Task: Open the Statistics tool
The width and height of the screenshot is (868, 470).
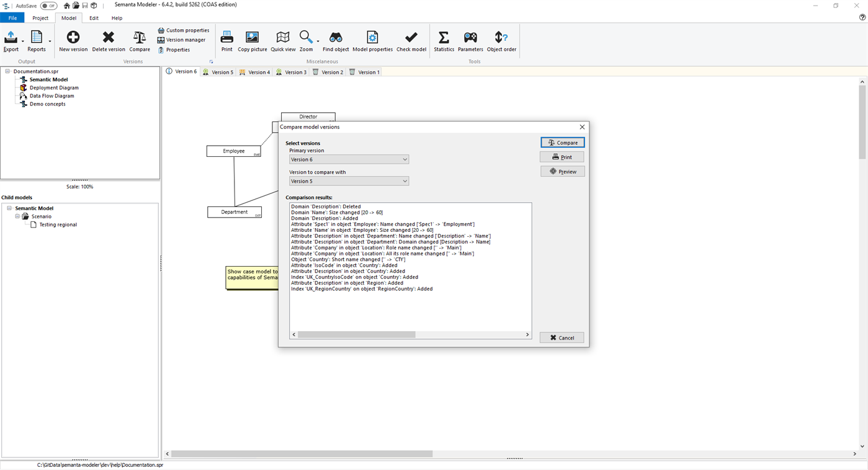Action: (444, 39)
